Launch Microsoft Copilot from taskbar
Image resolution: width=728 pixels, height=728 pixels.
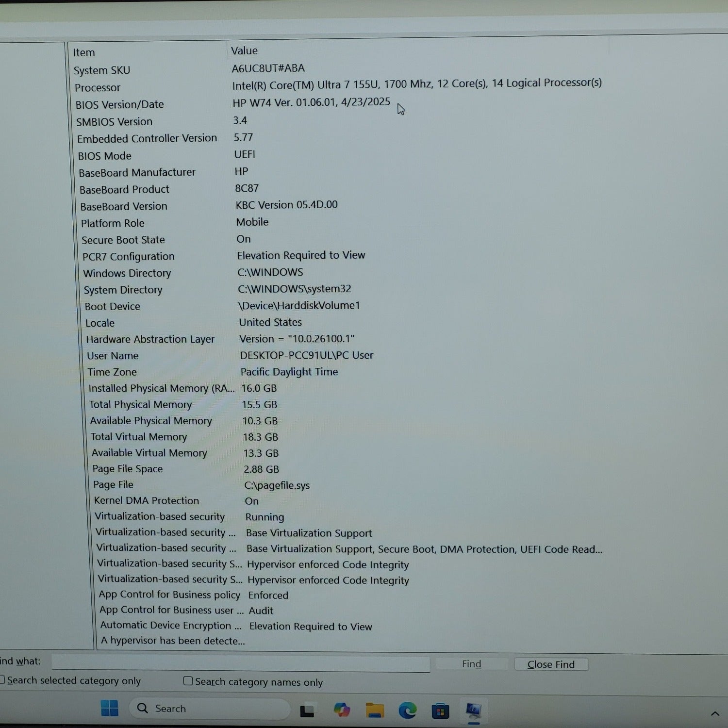point(342,710)
